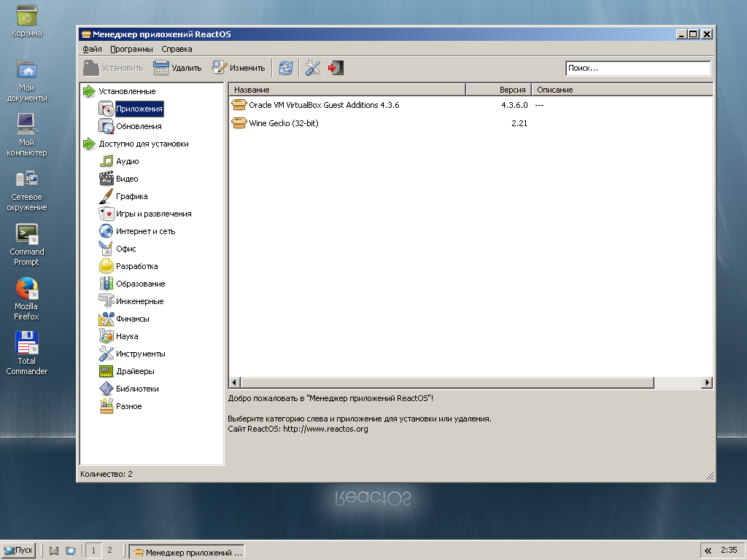Switch to virtual desktop 2 in taskbar
The image size is (747, 560).
[x=109, y=550]
